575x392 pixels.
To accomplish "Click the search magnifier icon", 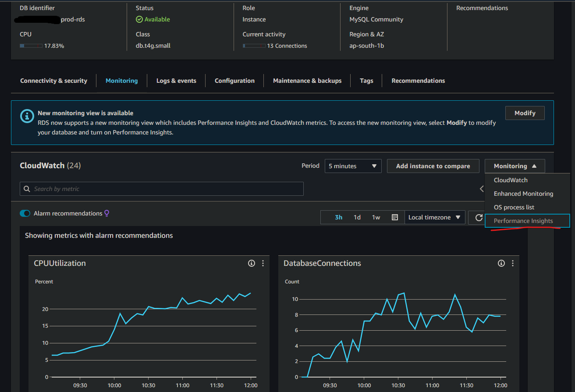I will click(27, 189).
